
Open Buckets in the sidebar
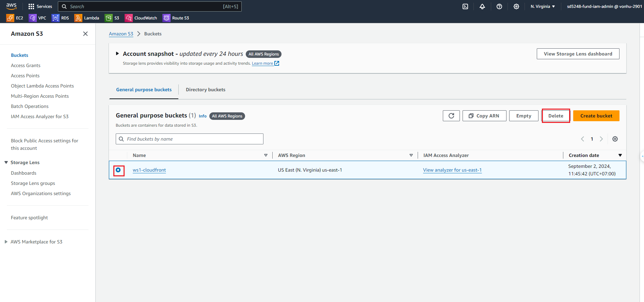[19, 55]
